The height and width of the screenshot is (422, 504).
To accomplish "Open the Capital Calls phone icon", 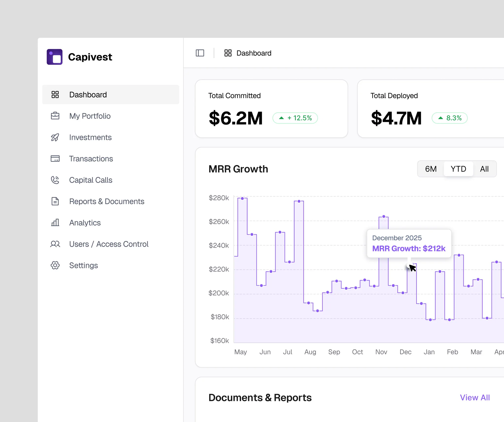I will point(55,180).
